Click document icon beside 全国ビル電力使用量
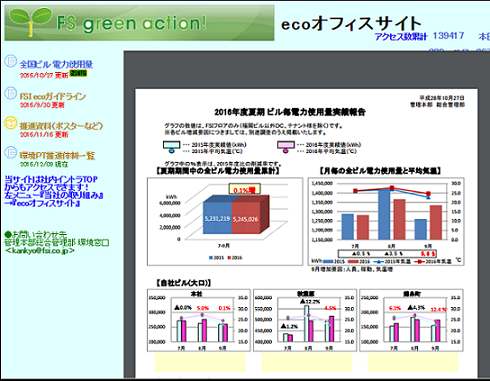Screen dimensions: 490x381 click(x=11, y=61)
